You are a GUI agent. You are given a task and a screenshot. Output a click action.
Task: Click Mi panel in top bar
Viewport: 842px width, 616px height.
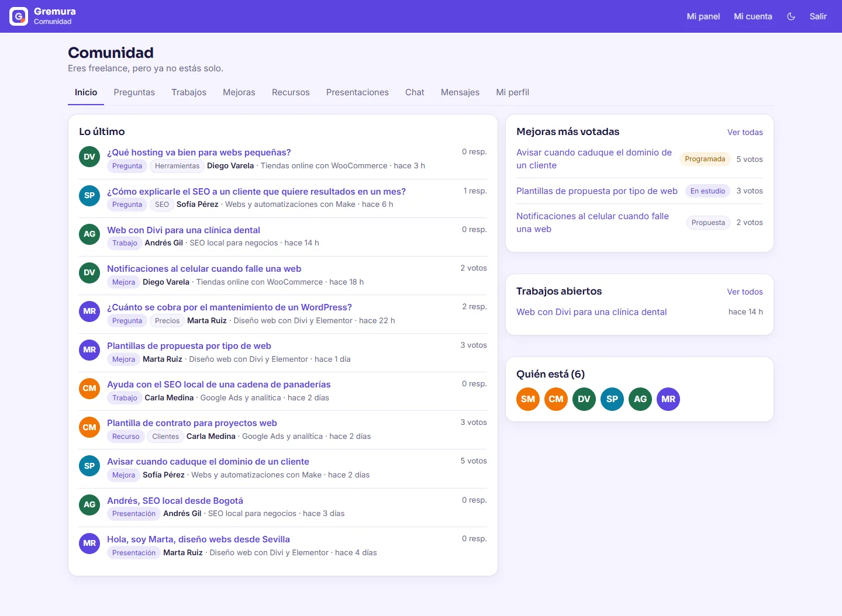(703, 16)
